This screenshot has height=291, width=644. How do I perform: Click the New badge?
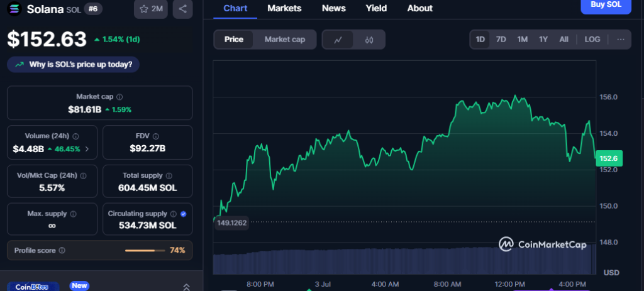tap(79, 286)
